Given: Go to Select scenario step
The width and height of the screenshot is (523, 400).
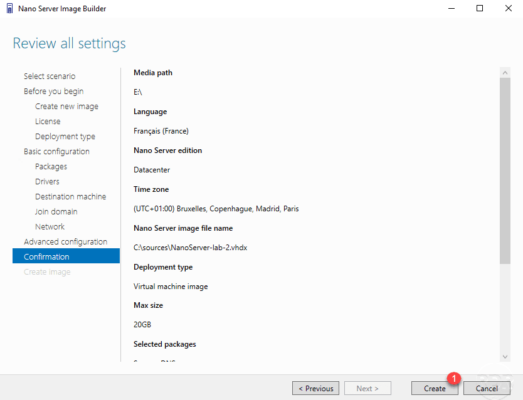Looking at the screenshot, I should tap(49, 76).
